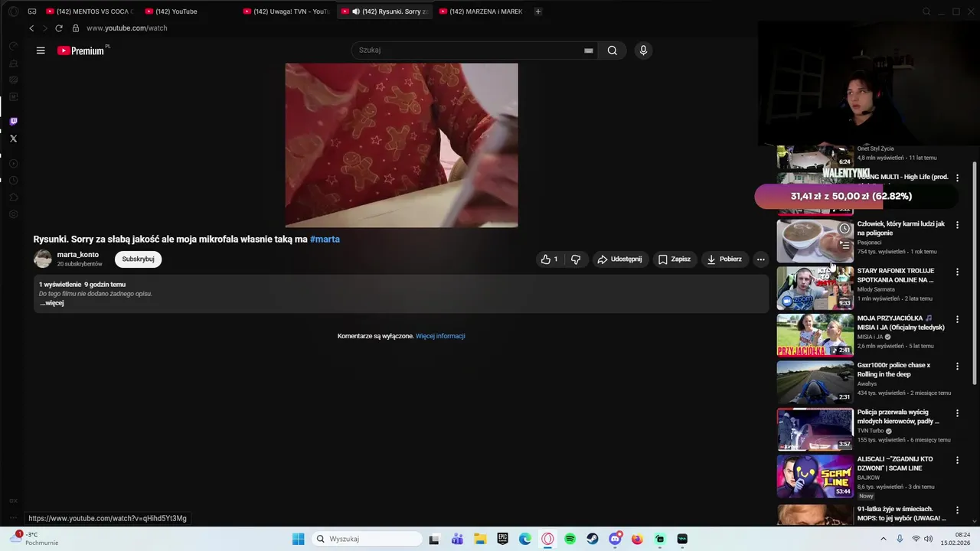This screenshot has width=980, height=551.
Task: Open options for Gsxr1000r police chase video
Action: tap(957, 366)
